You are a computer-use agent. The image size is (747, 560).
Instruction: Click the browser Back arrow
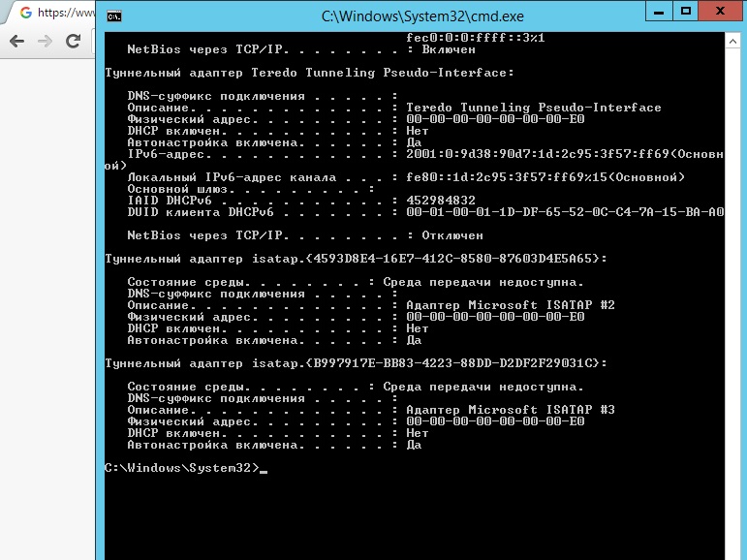16,42
